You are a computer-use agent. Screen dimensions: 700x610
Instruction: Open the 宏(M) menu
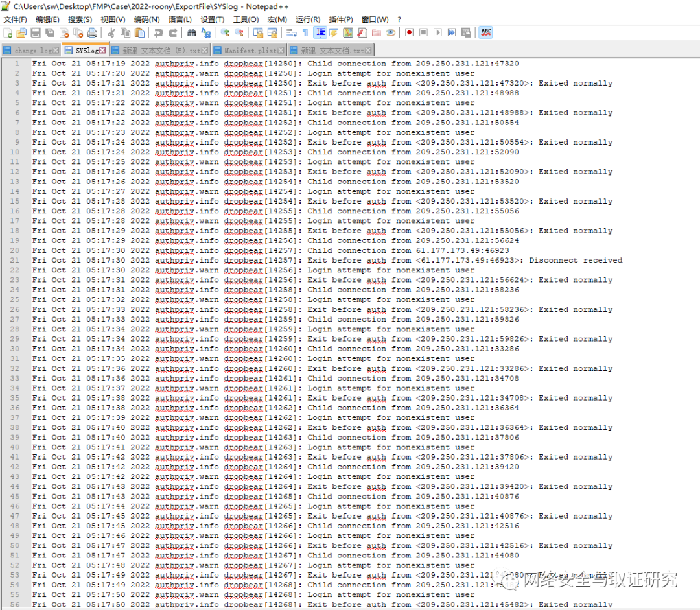point(277,19)
